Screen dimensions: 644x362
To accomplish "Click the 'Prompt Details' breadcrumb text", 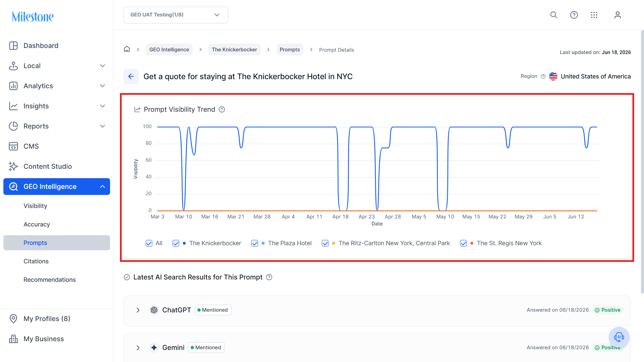I will [x=337, y=50].
